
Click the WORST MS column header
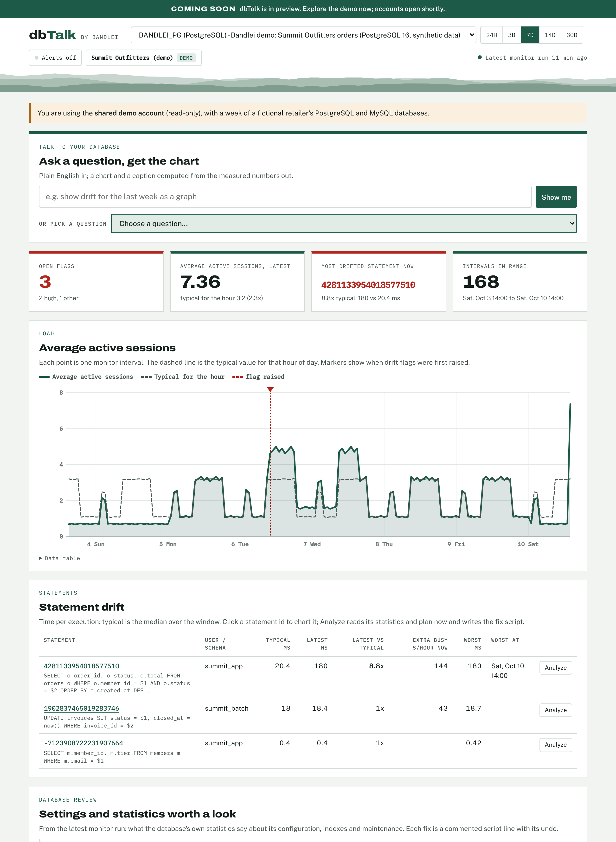(x=472, y=644)
